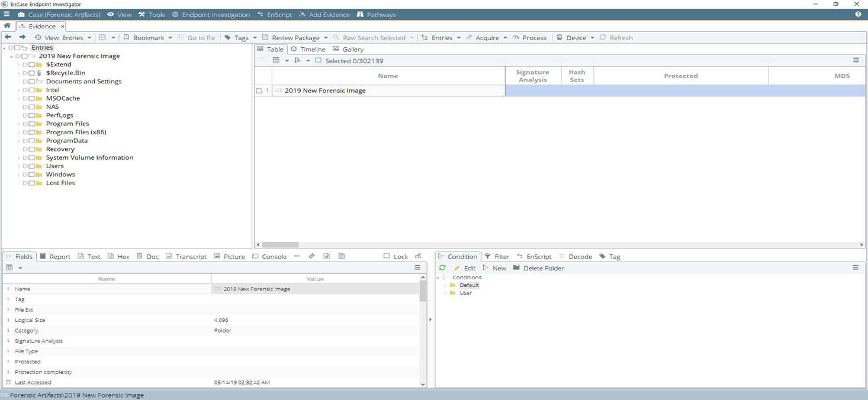Collapse the side panel arrow between panes
868x400 pixels.
coord(430,320)
